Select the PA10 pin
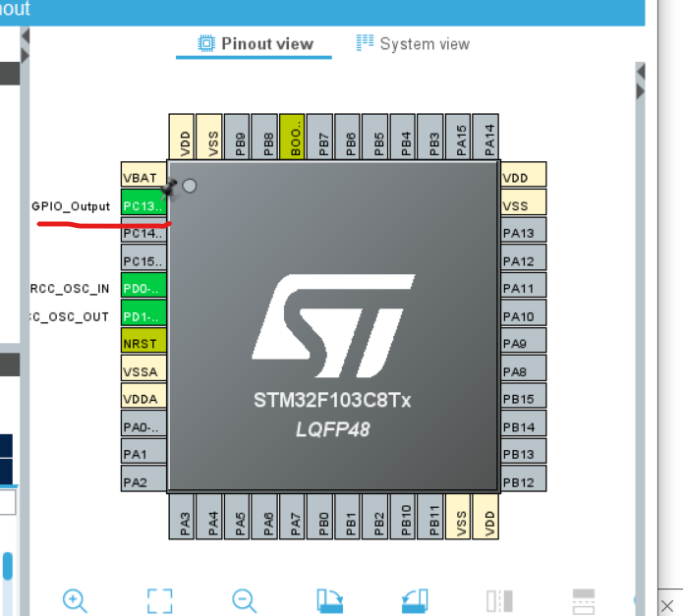This screenshot has width=683, height=616. click(x=524, y=312)
